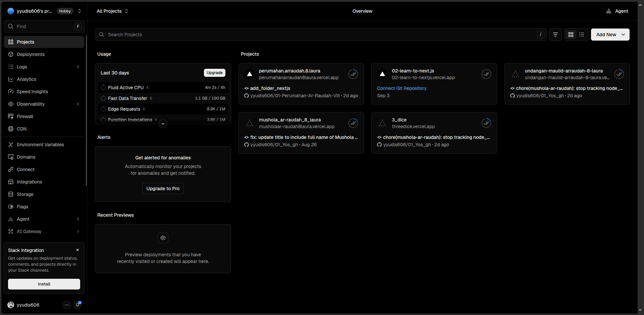This screenshot has width=644, height=315.
Task: Focus the Find search field
Action: (44, 27)
